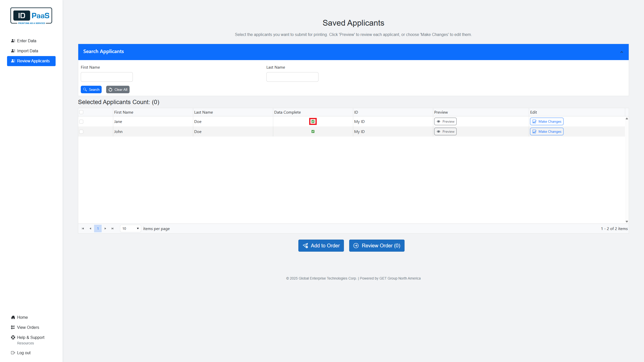Select all applicants header checkbox
Image resolution: width=644 pixels, height=362 pixels.
(81, 112)
